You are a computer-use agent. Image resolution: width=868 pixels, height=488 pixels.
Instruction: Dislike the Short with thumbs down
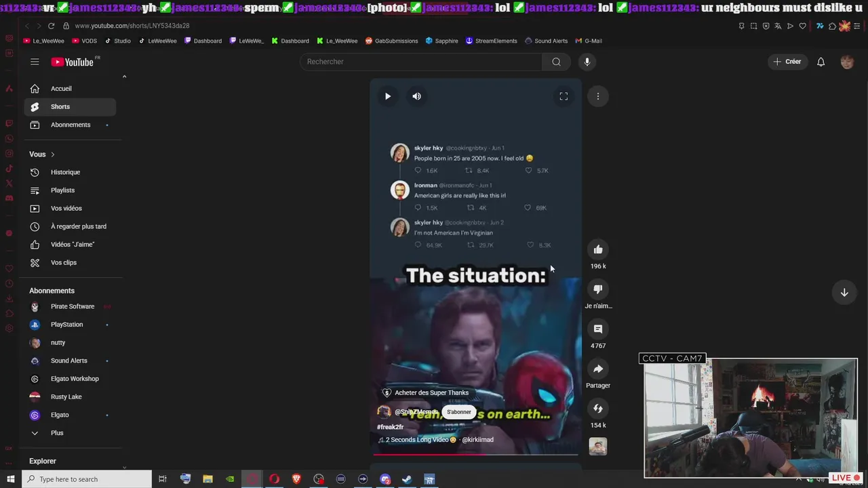point(598,289)
